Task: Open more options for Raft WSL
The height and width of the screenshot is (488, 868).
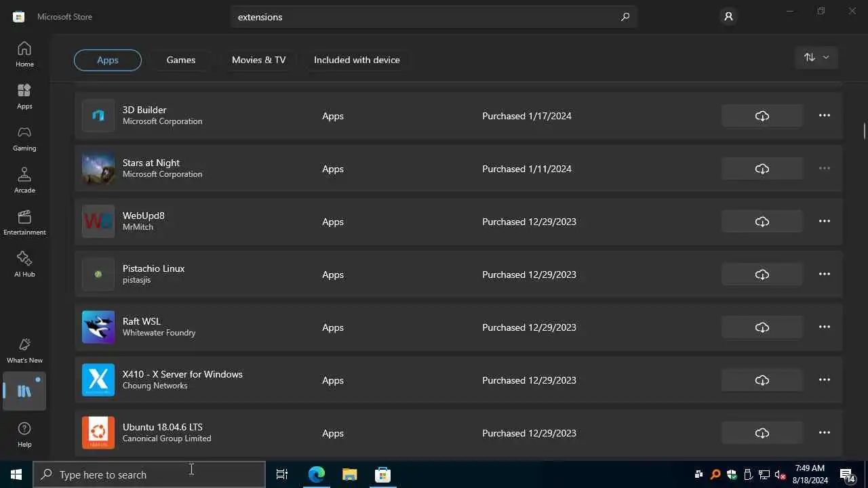Action: [x=825, y=327]
